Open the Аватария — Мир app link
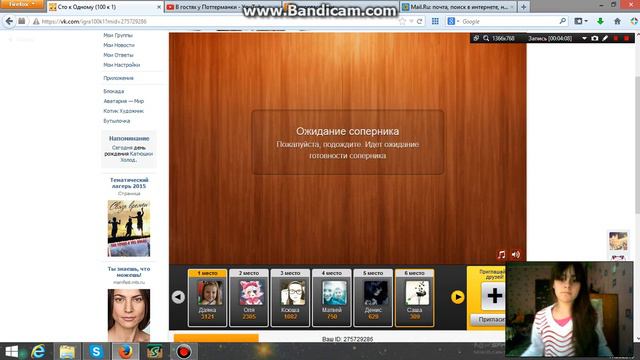640x360 pixels. [123, 101]
